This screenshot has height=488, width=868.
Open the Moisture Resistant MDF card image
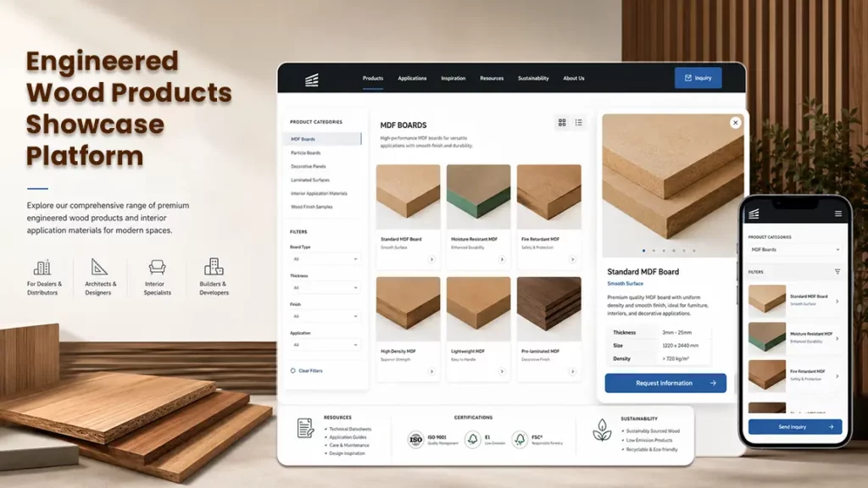(478, 197)
